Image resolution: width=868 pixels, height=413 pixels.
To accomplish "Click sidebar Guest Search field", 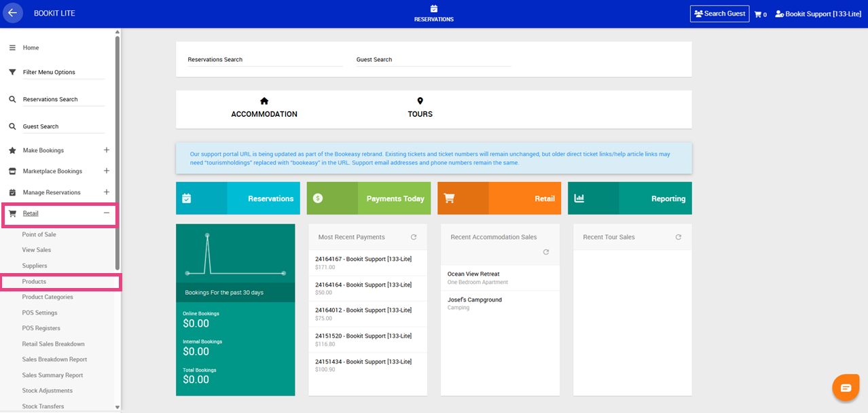I will [64, 126].
